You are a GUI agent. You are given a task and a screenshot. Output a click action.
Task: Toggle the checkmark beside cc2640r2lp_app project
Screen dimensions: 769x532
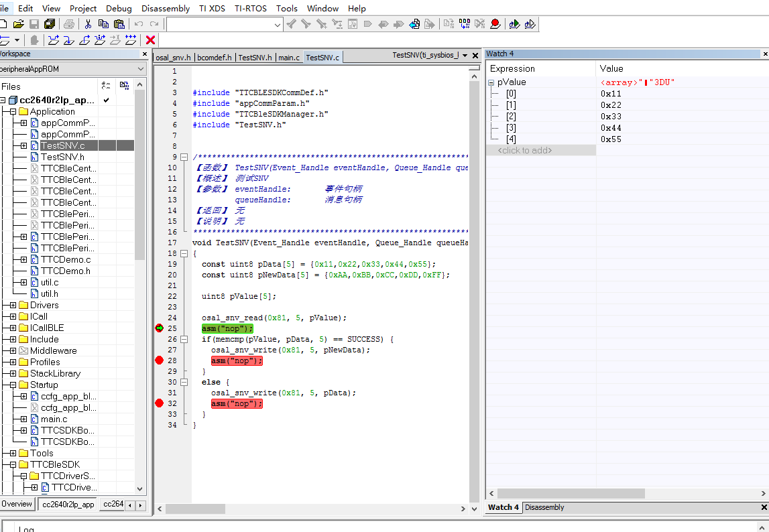click(x=107, y=100)
